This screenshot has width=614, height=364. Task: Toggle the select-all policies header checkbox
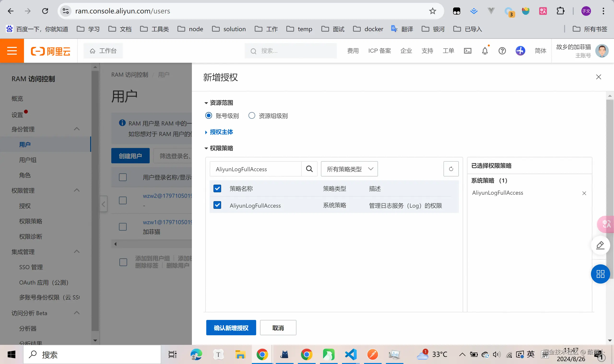tap(217, 188)
